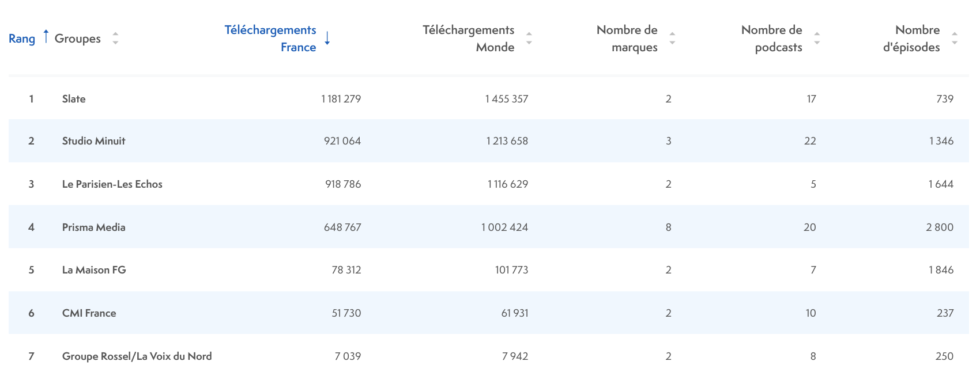
Task: Click the Groupe Rossel/La Voix du Nord row
Action: [x=137, y=356]
